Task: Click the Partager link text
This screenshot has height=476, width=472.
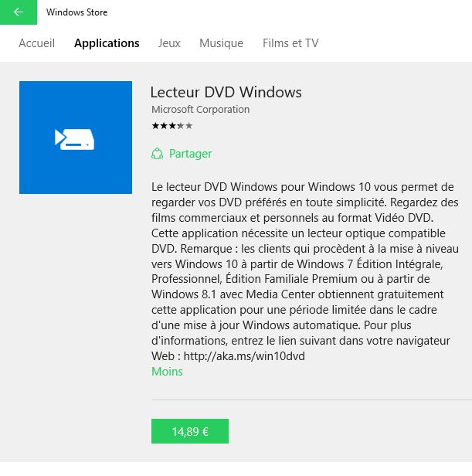Action: 190,154
